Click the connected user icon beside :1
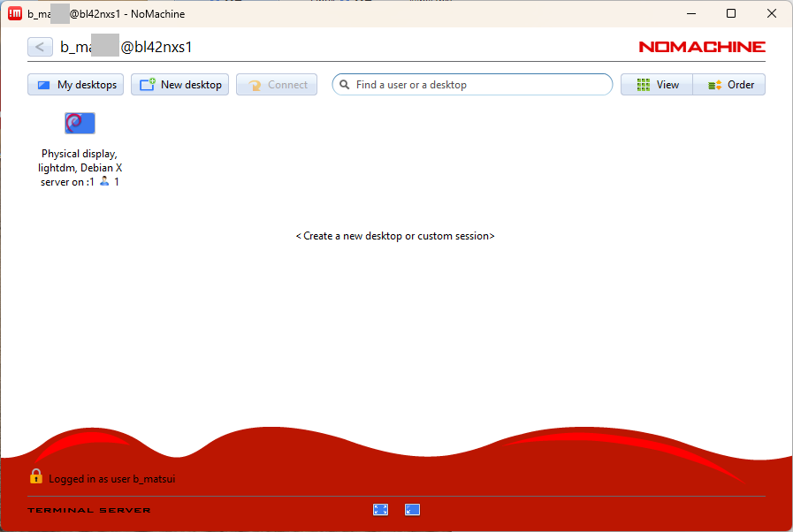 pos(104,182)
